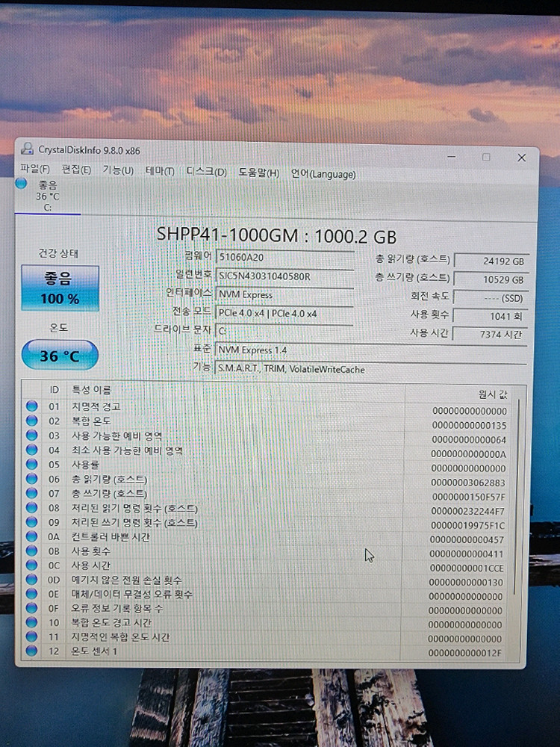Open the 파일(F) menu
This screenshot has width=560, height=747.
[x=35, y=169]
